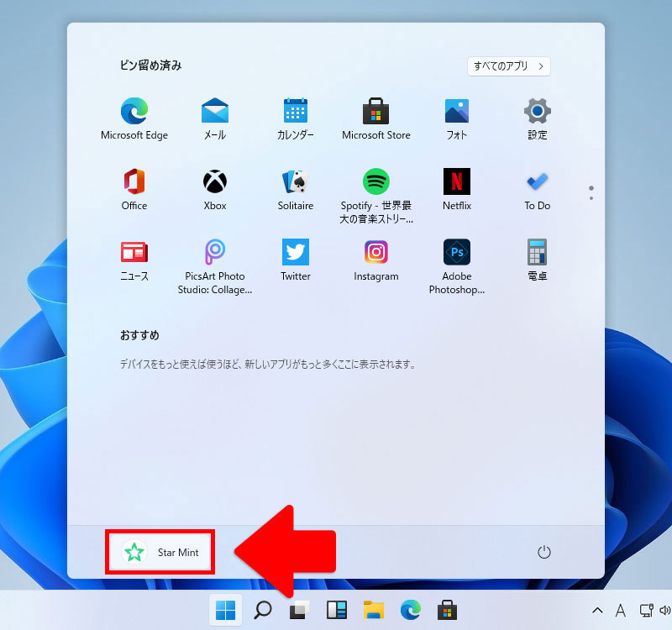Open volume tray icon
672x630 pixels.
click(x=664, y=611)
